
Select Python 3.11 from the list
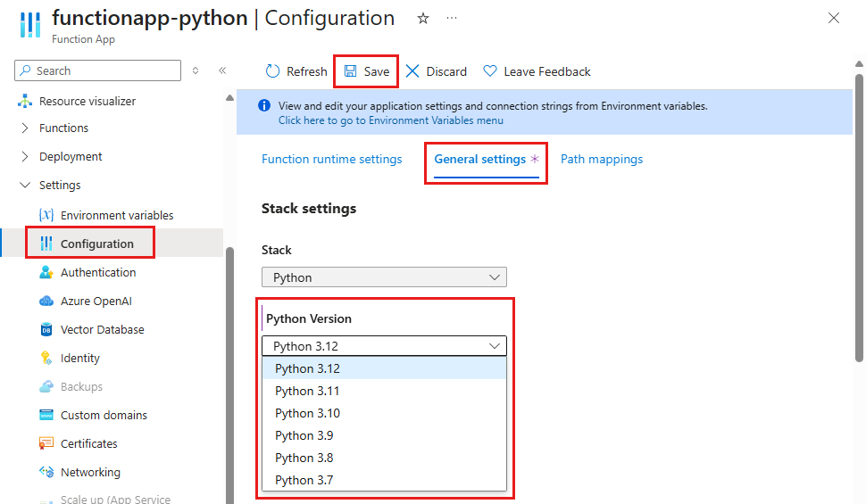384,391
